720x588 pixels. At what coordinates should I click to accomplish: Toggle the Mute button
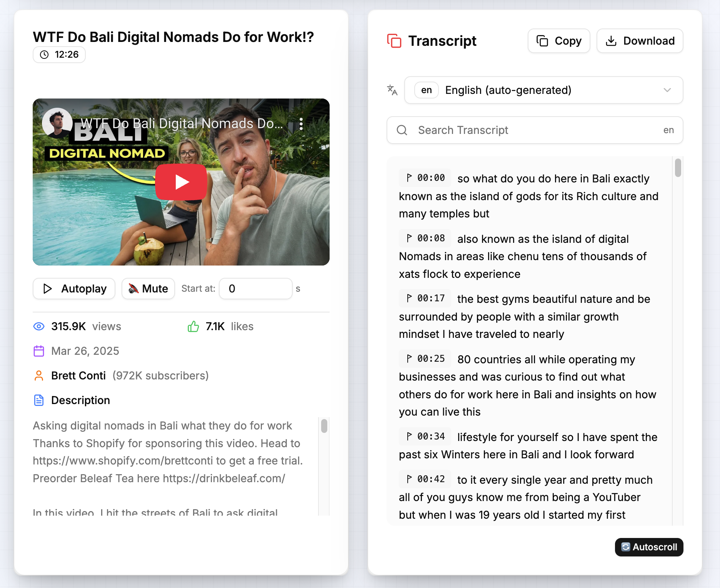pos(148,289)
